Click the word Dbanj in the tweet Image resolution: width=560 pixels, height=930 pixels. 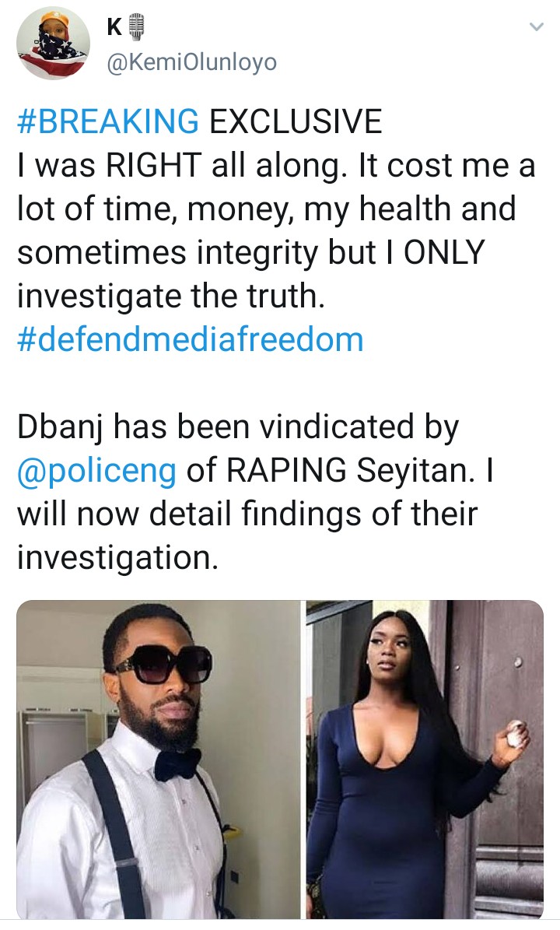pyautogui.click(x=64, y=427)
